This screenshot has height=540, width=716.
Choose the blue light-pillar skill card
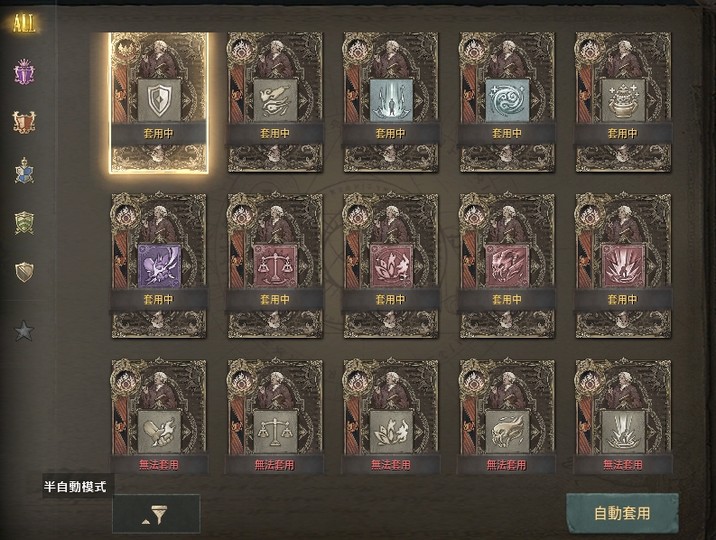coord(391,103)
